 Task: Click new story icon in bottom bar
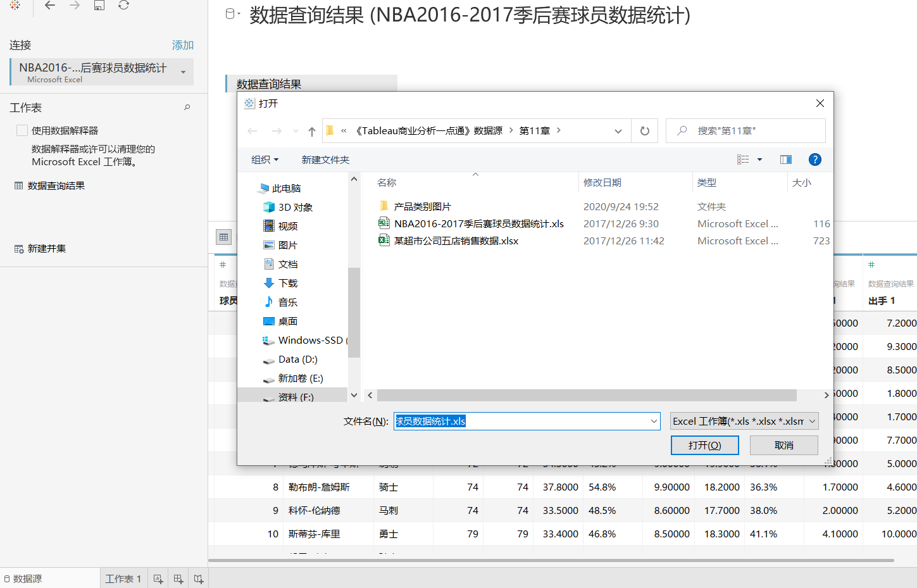tap(199, 579)
